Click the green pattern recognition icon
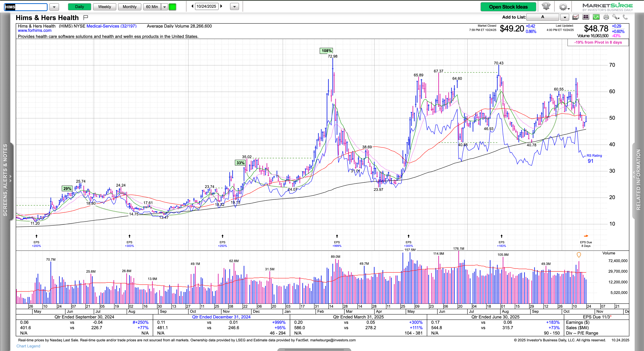Viewport: 644px width, 351px height. (596, 17)
